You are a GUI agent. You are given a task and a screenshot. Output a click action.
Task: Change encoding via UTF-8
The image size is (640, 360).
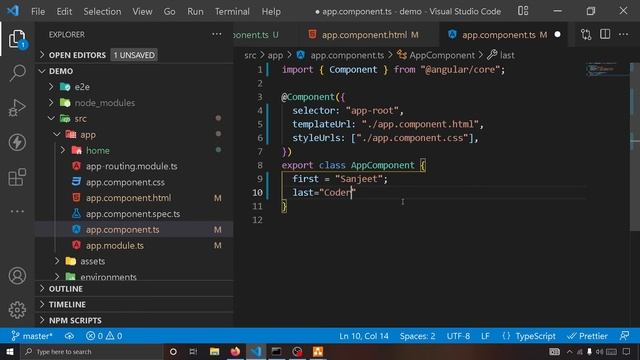(458, 336)
